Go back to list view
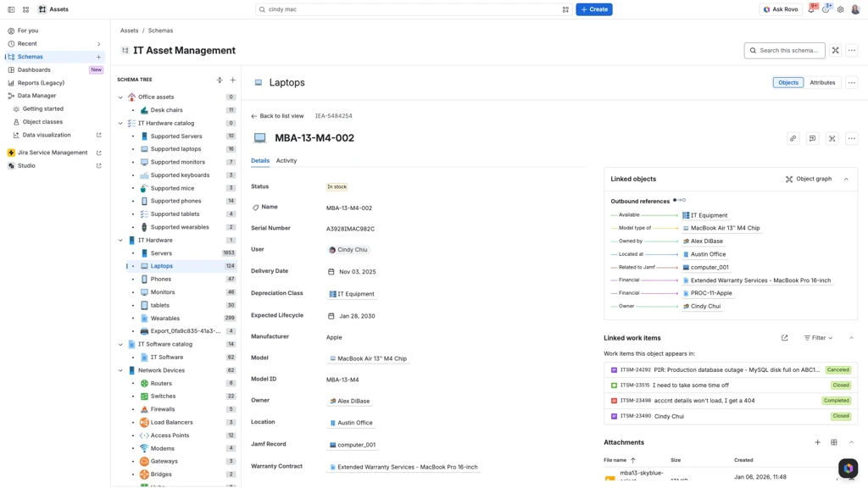 (277, 116)
